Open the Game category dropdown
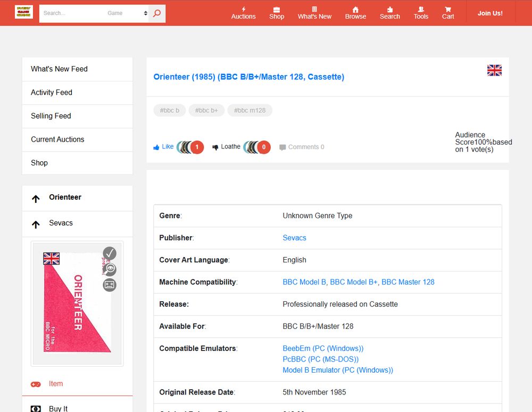This screenshot has height=412, width=532. click(127, 13)
